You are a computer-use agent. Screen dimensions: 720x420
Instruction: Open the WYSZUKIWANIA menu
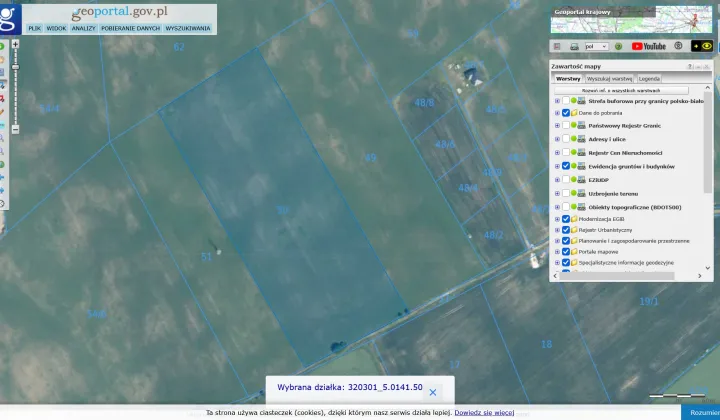188,28
